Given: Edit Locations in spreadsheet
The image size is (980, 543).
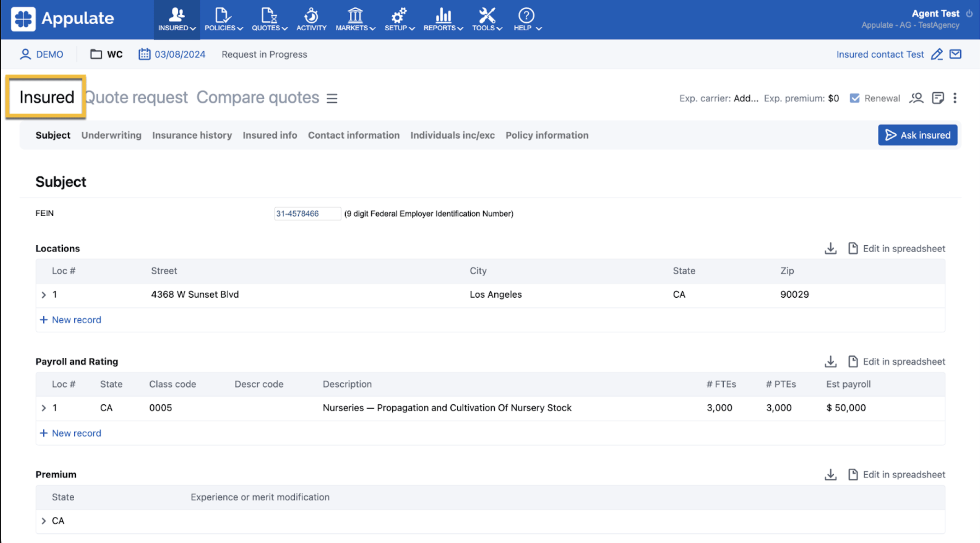Looking at the screenshot, I should 897,249.
